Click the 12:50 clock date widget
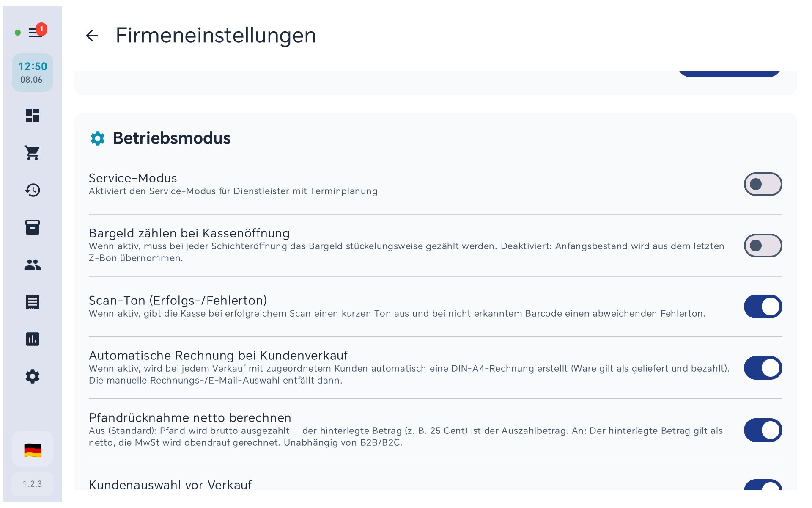Image resolution: width=812 pixels, height=508 pixels. click(x=33, y=72)
